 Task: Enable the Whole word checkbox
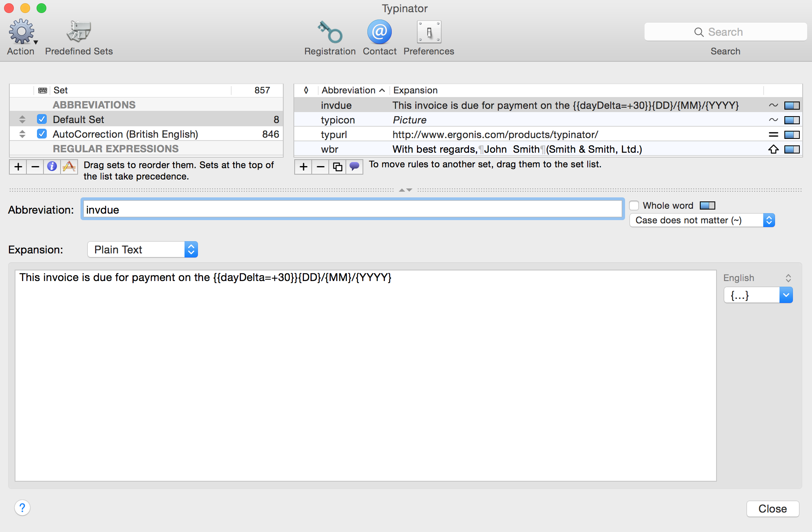[x=634, y=205]
